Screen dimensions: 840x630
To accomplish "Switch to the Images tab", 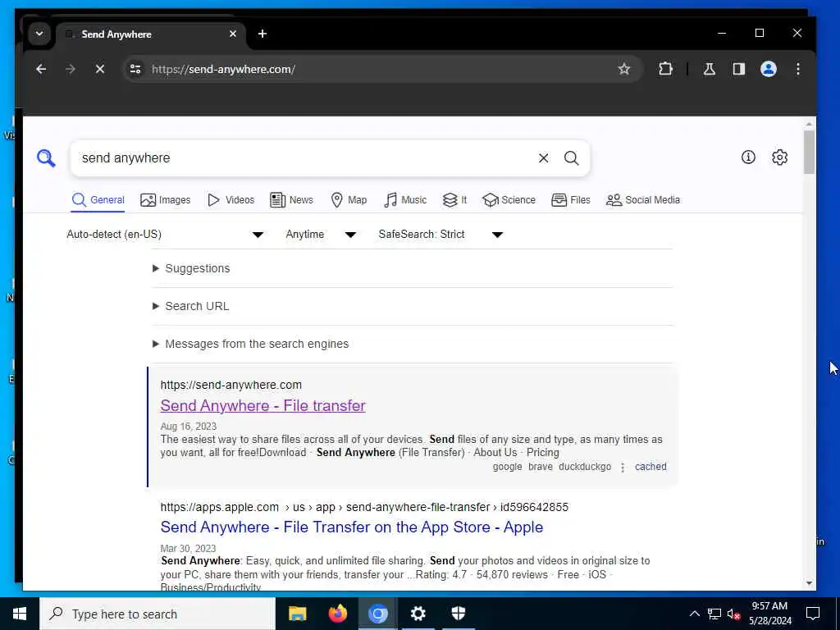I will 166,200.
